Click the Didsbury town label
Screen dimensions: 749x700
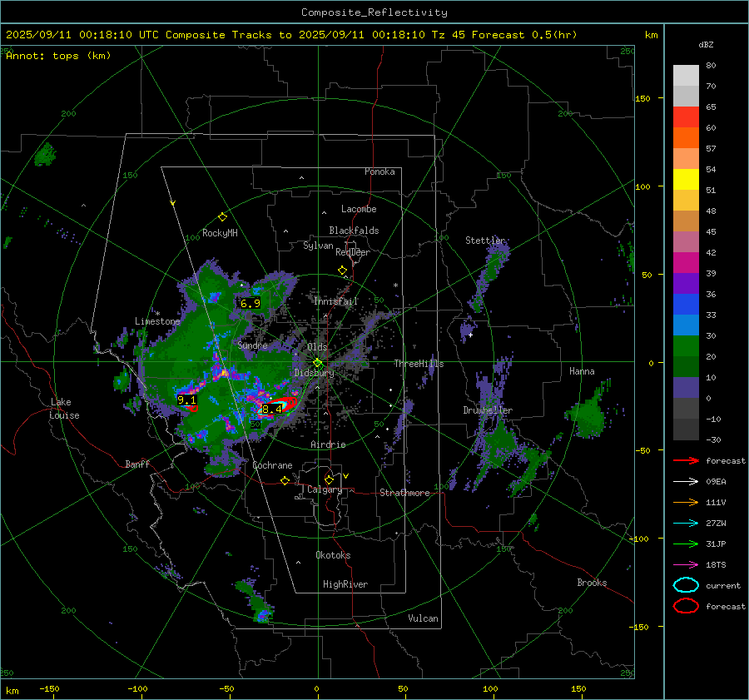[x=314, y=373]
